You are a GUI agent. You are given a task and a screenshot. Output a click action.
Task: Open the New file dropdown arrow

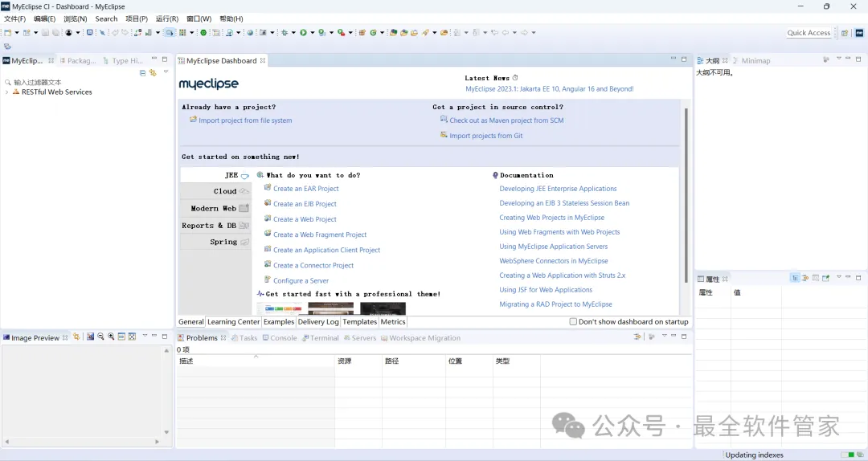(x=17, y=33)
